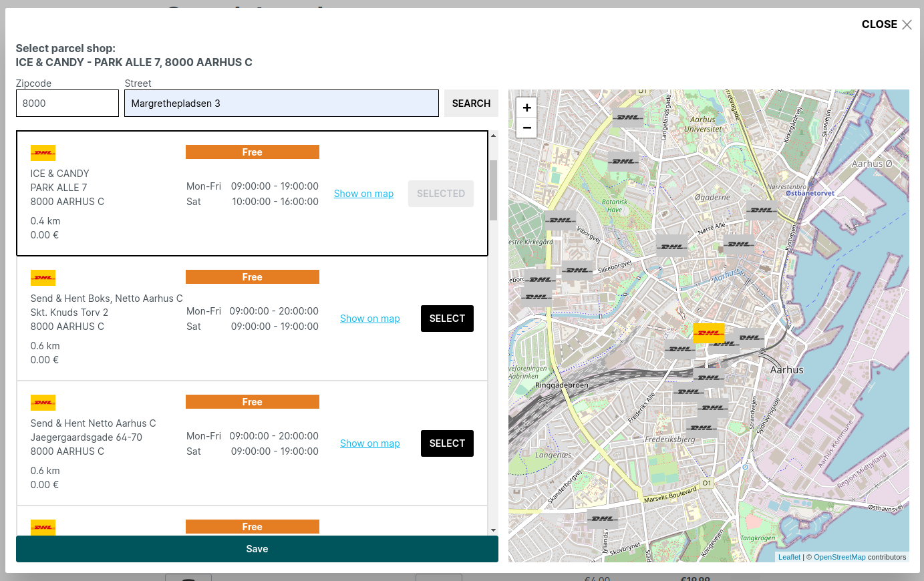This screenshot has width=924, height=581.
Task: Click scrollbar up arrow in shop list
Action: [x=493, y=136]
